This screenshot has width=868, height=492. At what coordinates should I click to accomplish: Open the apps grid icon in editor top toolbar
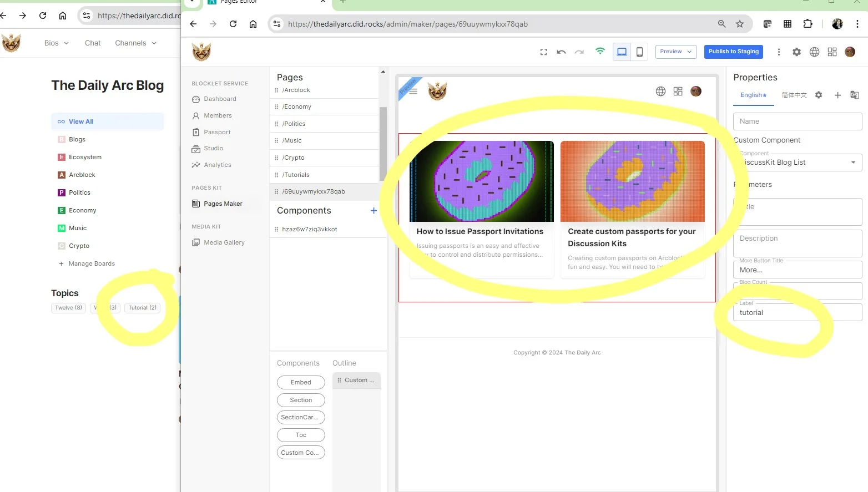tap(832, 52)
